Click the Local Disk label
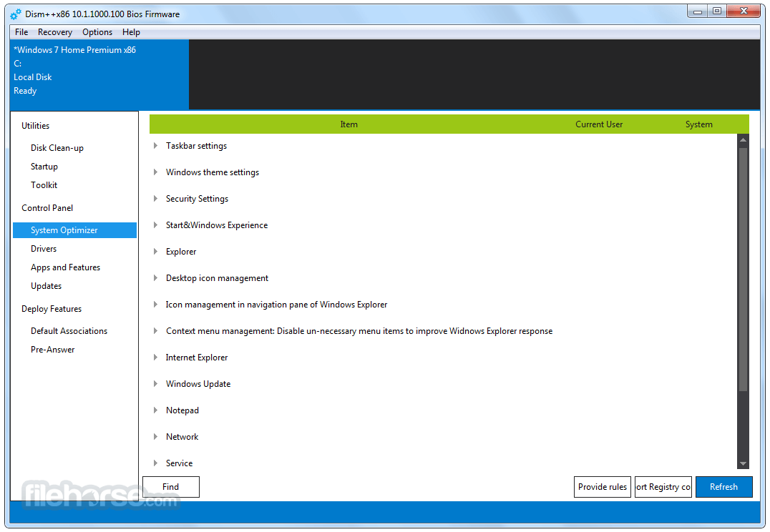This screenshot has height=532, width=770. [x=32, y=77]
